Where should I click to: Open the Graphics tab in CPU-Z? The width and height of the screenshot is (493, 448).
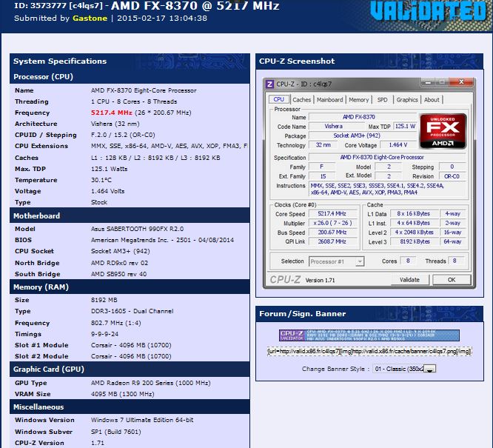tap(407, 100)
